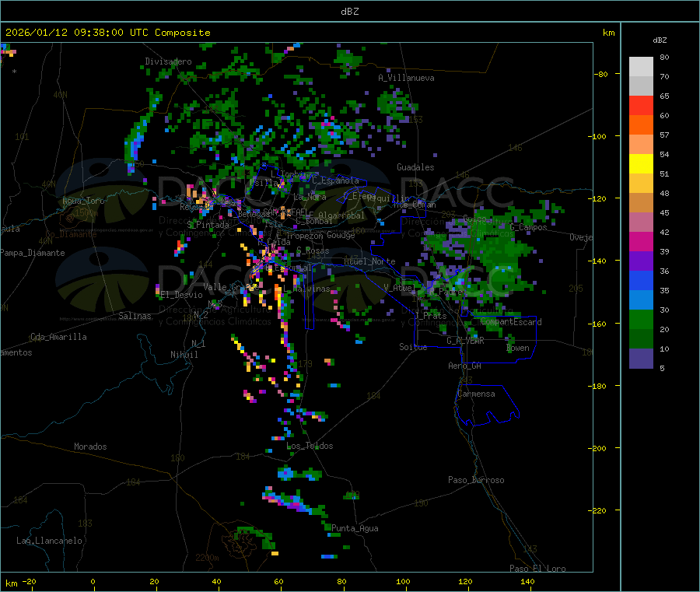Select the Lag_Llancanelo label
The width and height of the screenshot is (700, 592).
point(50,540)
